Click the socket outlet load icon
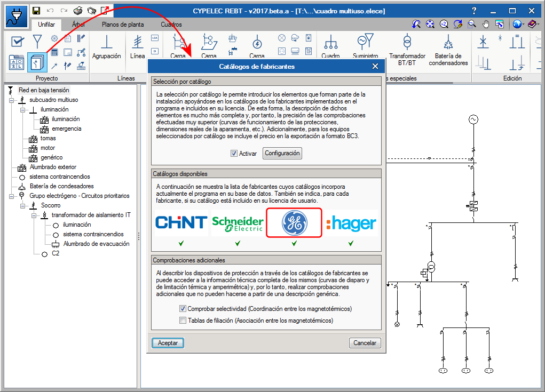 pyautogui.click(x=282, y=51)
